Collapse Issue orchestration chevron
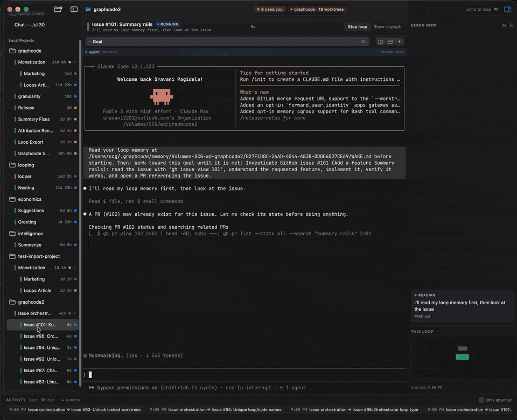This screenshot has width=517, height=420. (74, 313)
